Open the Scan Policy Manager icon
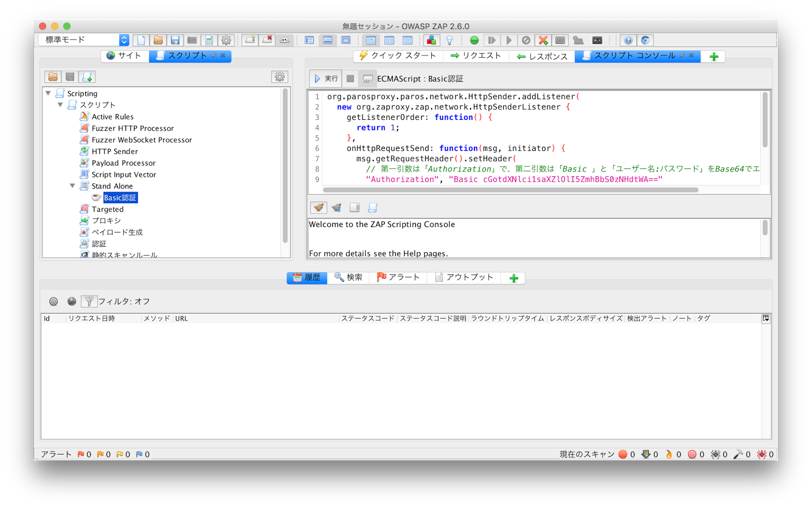The image size is (812, 509). (560, 40)
